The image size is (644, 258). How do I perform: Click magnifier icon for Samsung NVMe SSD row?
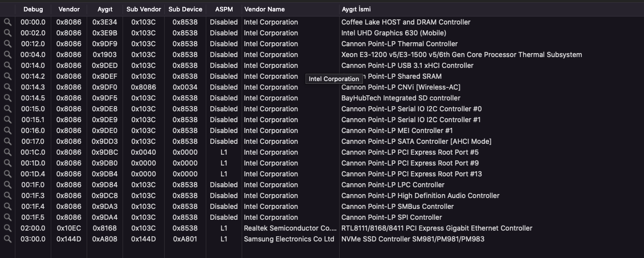[7, 239]
